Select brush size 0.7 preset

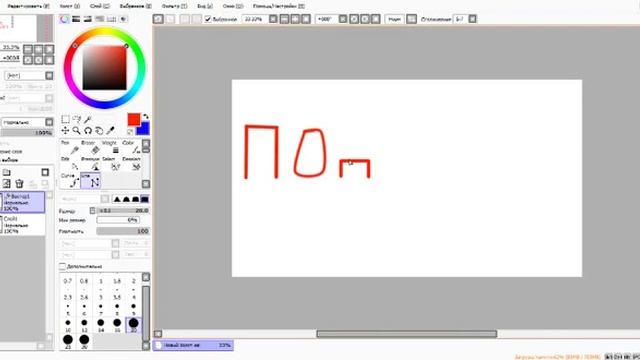[x=68, y=282]
